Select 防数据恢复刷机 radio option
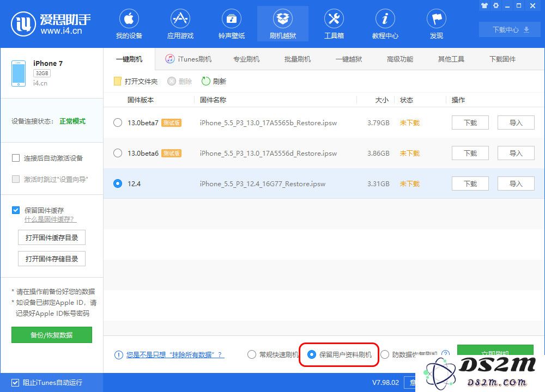The width and height of the screenshot is (545, 392). tap(384, 354)
